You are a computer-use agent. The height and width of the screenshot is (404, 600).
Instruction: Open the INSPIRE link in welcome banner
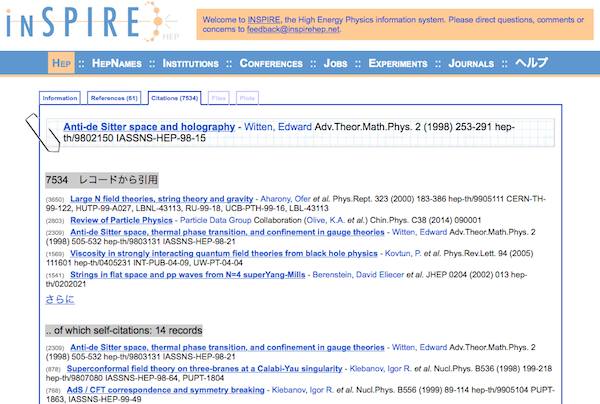[264, 20]
